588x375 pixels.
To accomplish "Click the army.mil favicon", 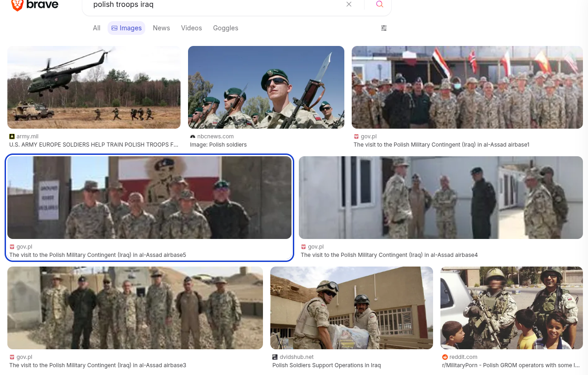I will coord(12,136).
